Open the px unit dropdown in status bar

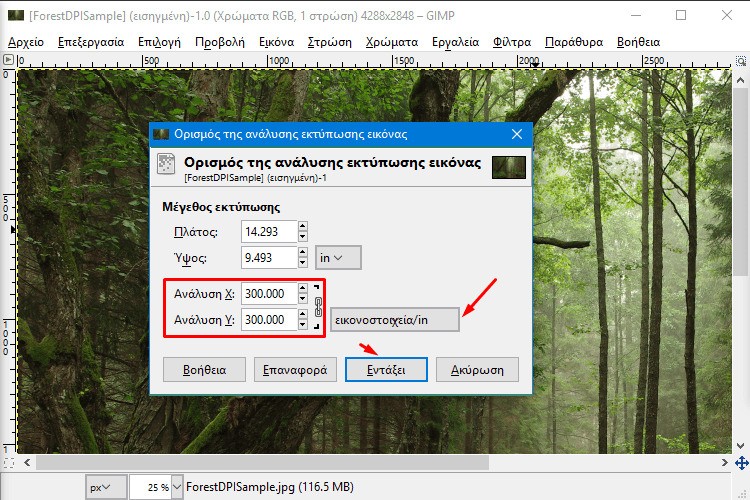pyautogui.click(x=106, y=487)
